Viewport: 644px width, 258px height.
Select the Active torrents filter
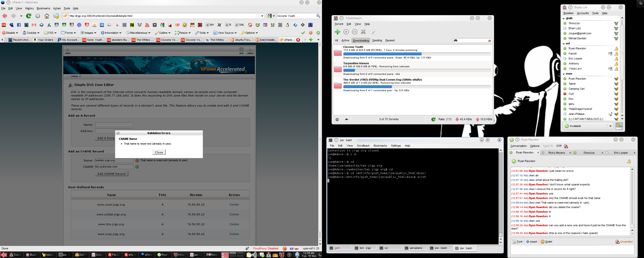click(345, 40)
